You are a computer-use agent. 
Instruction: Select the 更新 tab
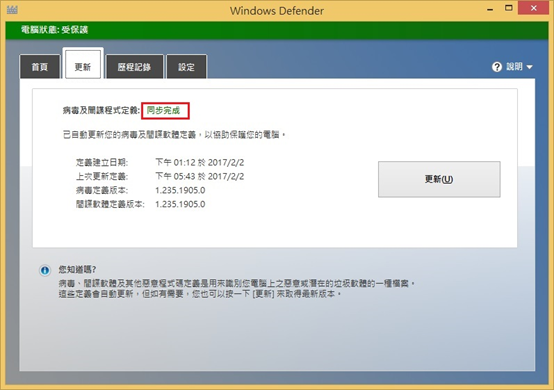click(x=83, y=64)
